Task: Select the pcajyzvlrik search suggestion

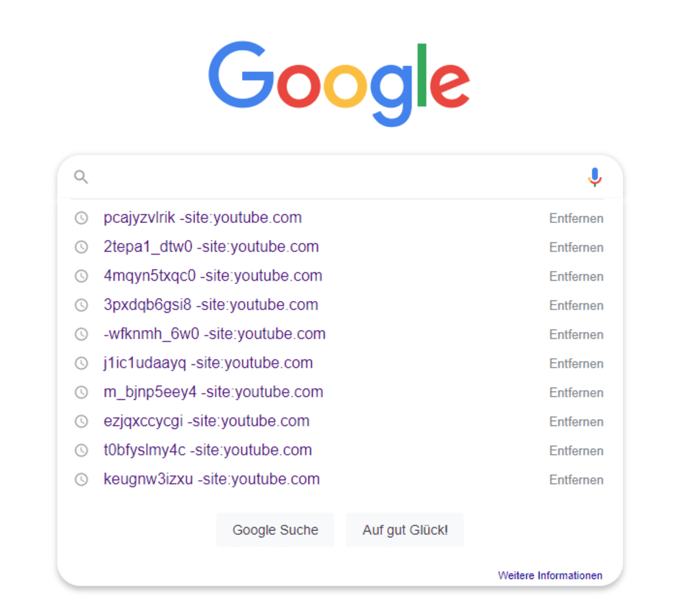Action: pyautogui.click(x=202, y=217)
